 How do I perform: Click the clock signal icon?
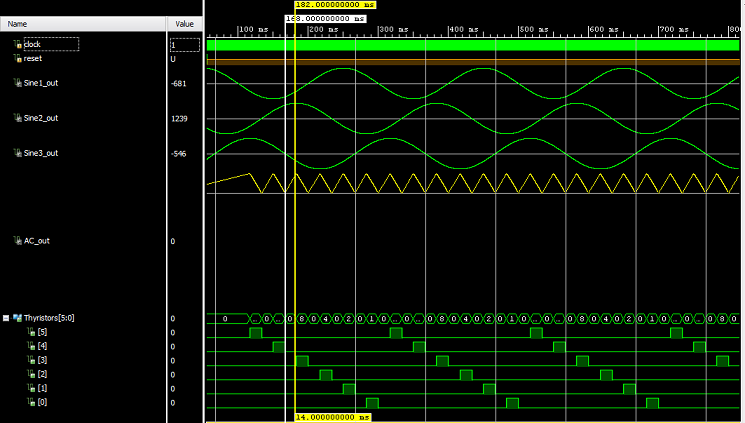pyautogui.click(x=17, y=45)
